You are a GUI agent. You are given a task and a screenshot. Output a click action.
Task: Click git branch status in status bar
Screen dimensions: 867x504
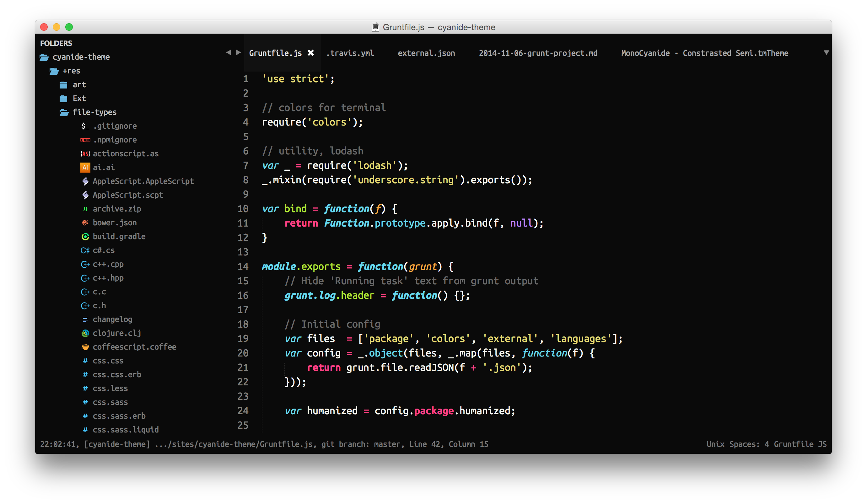pyautogui.click(x=380, y=444)
